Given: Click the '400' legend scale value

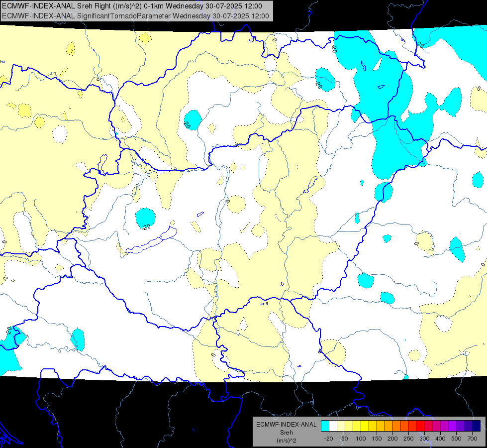Looking at the screenshot, I should pyautogui.click(x=440, y=439).
